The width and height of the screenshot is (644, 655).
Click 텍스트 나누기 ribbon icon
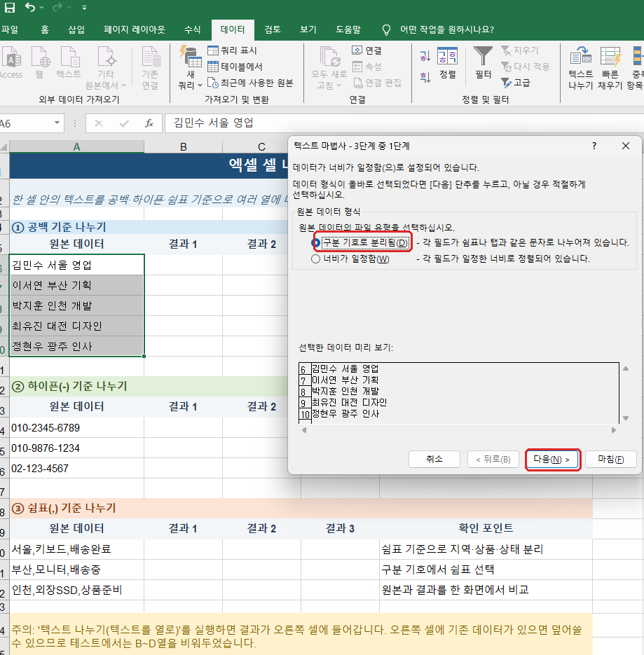pyautogui.click(x=580, y=68)
